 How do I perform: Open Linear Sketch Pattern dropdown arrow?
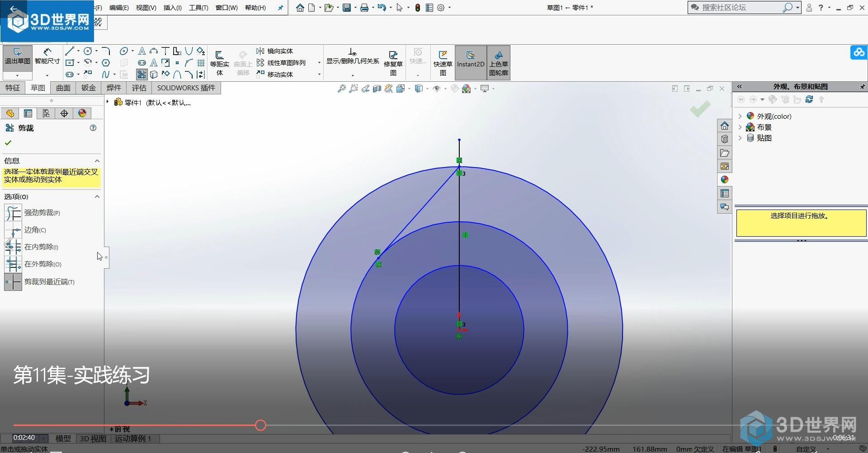[319, 63]
